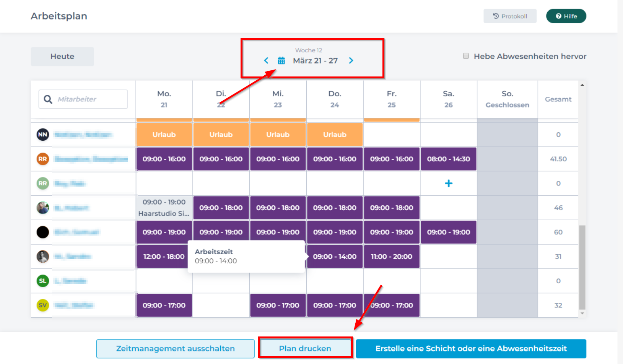
Task: Click the blue plus icon on Saturday
Action: [449, 184]
